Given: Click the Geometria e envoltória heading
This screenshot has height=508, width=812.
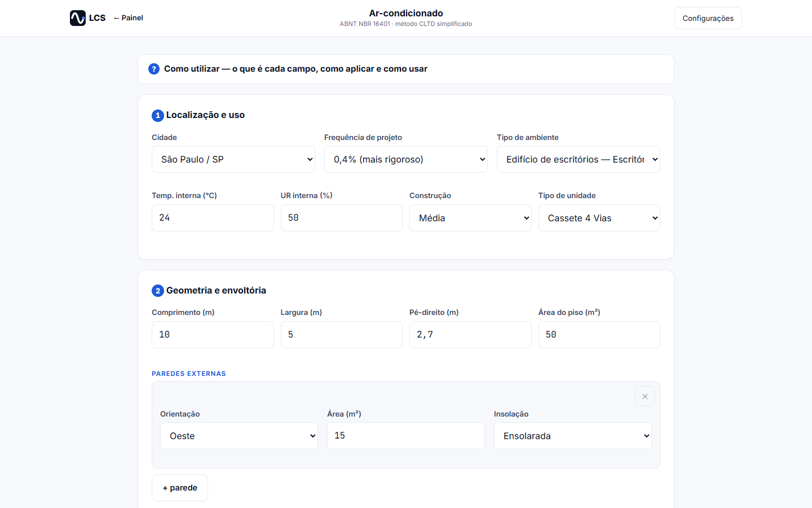Looking at the screenshot, I should (216, 291).
